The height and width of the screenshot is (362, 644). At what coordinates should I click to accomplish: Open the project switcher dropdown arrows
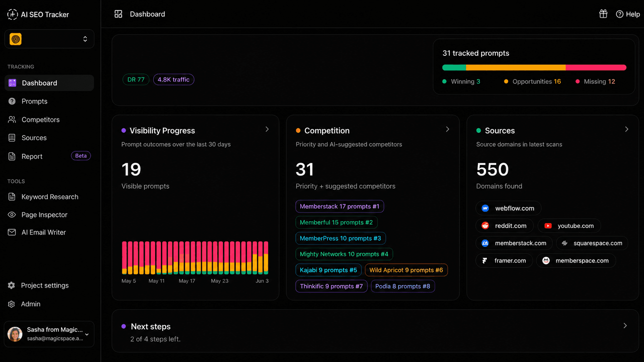pyautogui.click(x=85, y=39)
